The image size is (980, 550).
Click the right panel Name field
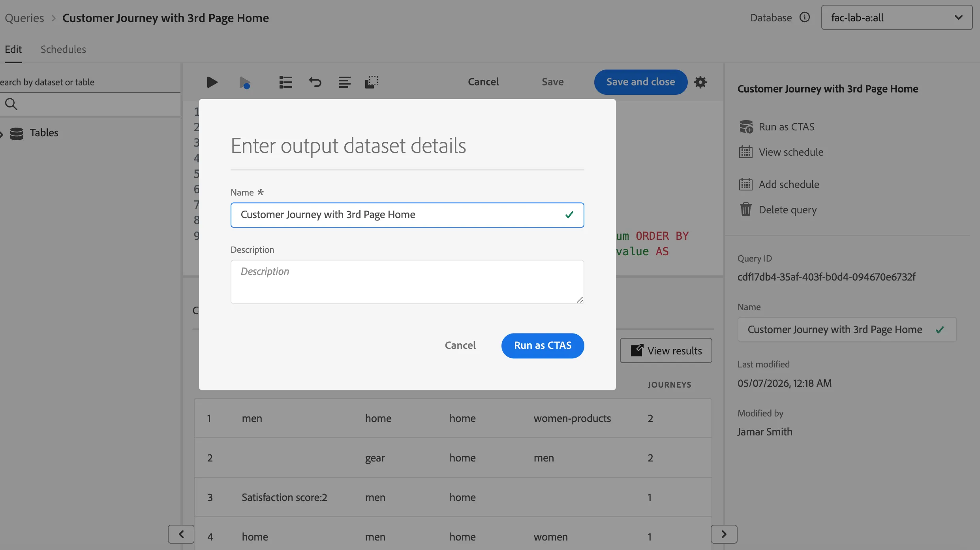(847, 330)
